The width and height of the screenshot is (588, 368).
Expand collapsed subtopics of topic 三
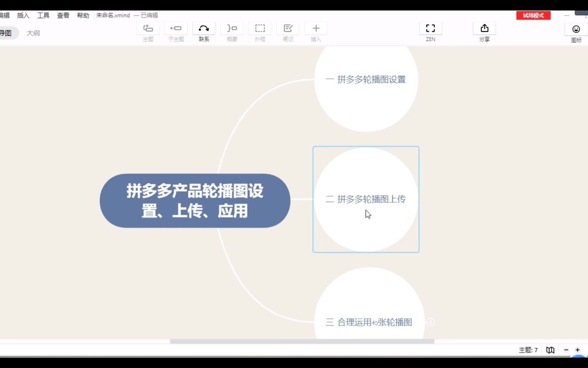click(x=431, y=322)
